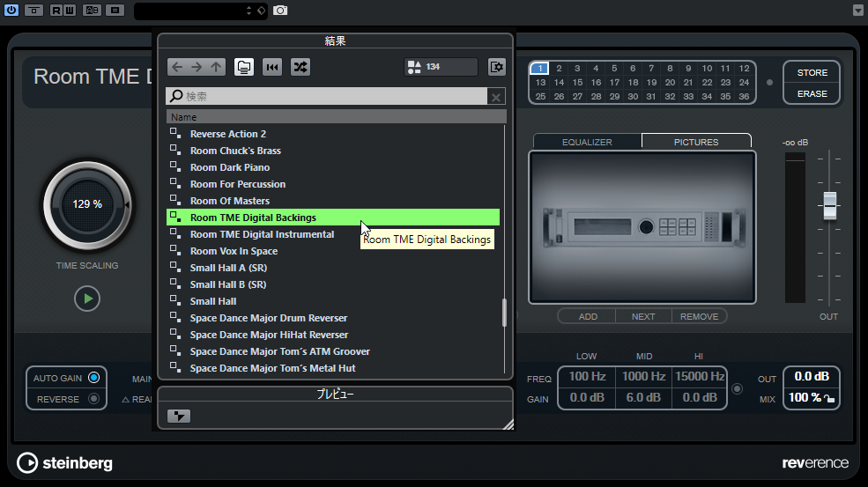The height and width of the screenshot is (487, 868).
Task: Click the shuffle results icon
Action: [x=300, y=67]
